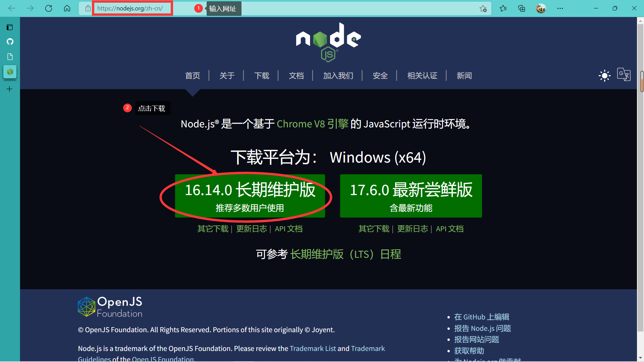644x362 pixels.
Task: Open 更新日志 under 16.14.0
Action: pyautogui.click(x=252, y=229)
